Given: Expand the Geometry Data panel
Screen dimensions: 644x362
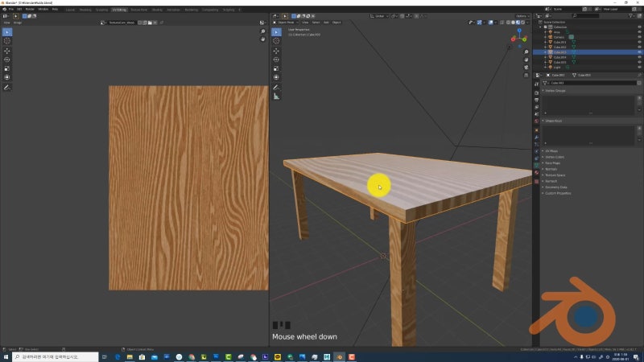Looking at the screenshot, I should pyautogui.click(x=555, y=187).
